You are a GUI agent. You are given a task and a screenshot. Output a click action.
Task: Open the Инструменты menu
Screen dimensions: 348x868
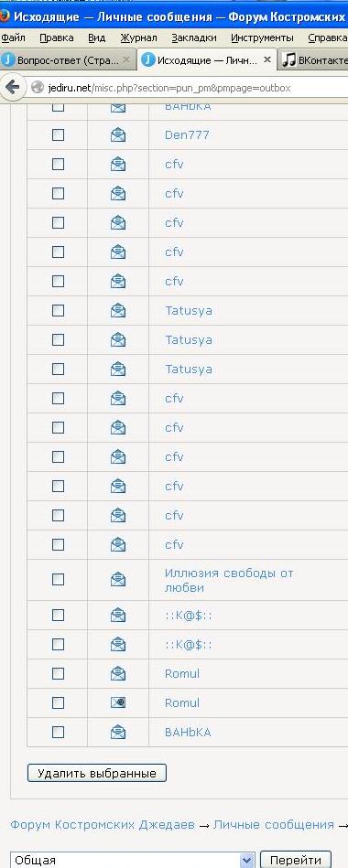(262, 38)
